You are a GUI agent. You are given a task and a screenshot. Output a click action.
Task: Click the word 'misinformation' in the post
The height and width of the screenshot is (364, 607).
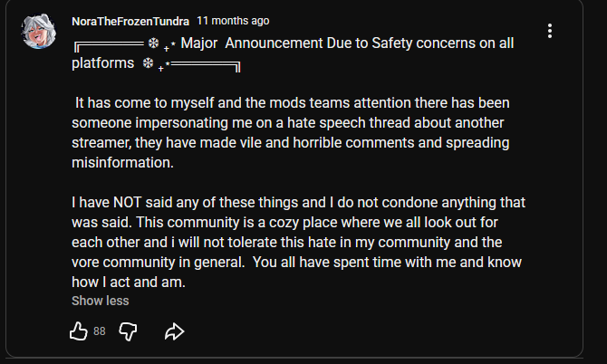(x=121, y=162)
